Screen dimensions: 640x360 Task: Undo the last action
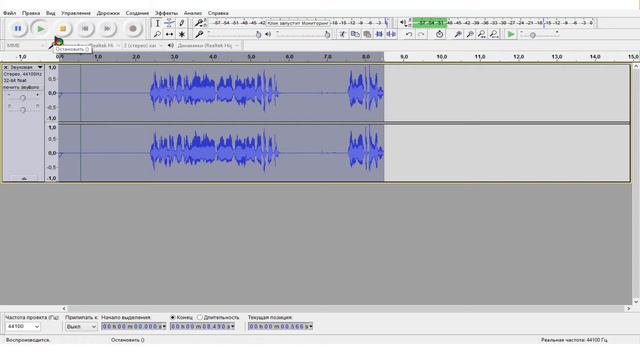[x=409, y=34]
